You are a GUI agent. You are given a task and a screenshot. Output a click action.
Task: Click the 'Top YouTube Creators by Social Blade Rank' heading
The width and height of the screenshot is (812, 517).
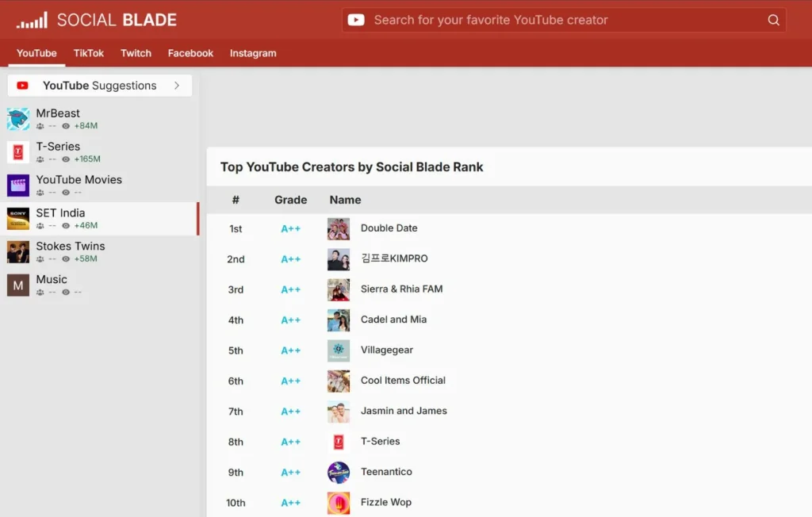click(351, 167)
